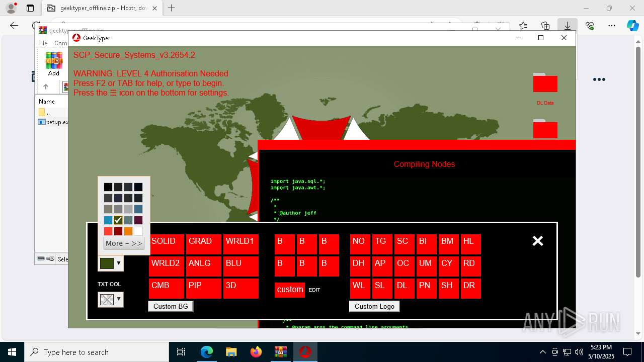The height and width of the screenshot is (362, 644).
Task: Go up one level in WinRAR
Action: (x=46, y=86)
